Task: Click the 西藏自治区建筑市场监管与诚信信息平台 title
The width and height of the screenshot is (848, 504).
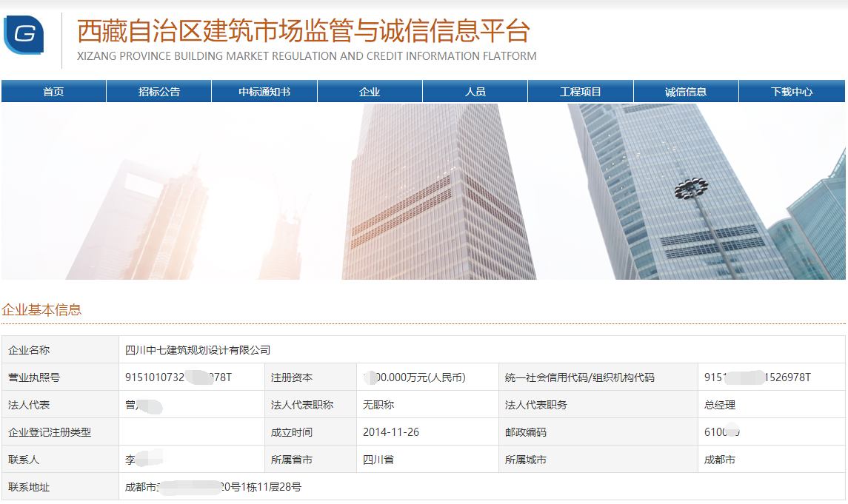Action: [x=304, y=31]
